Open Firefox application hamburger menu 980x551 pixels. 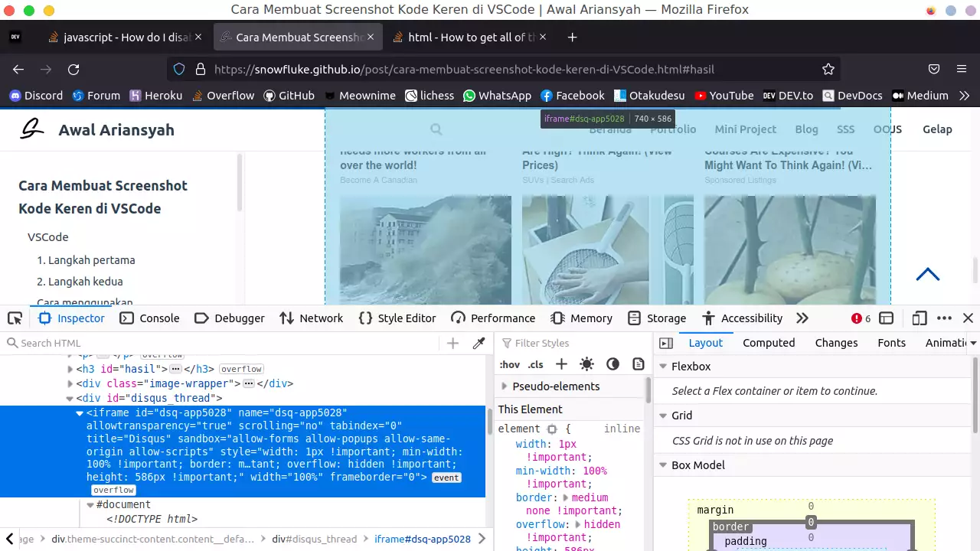[x=962, y=69]
